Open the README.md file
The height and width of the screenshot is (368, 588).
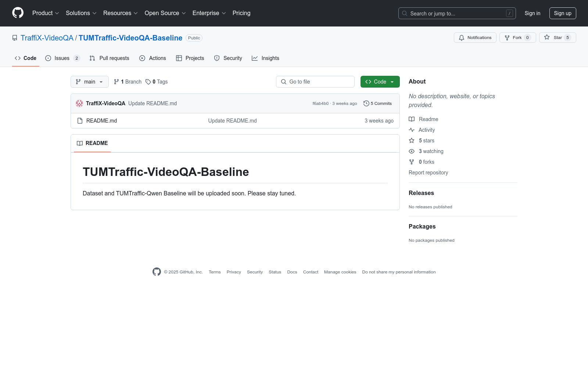pos(101,121)
